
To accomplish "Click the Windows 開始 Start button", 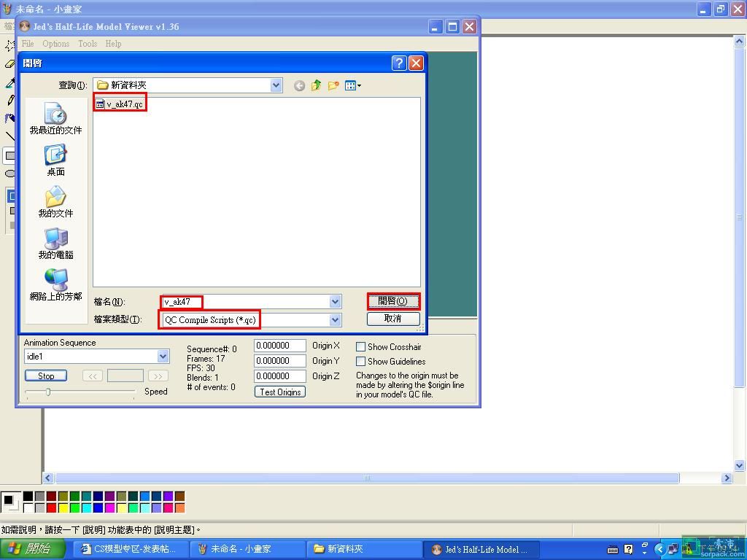I will coord(31,549).
